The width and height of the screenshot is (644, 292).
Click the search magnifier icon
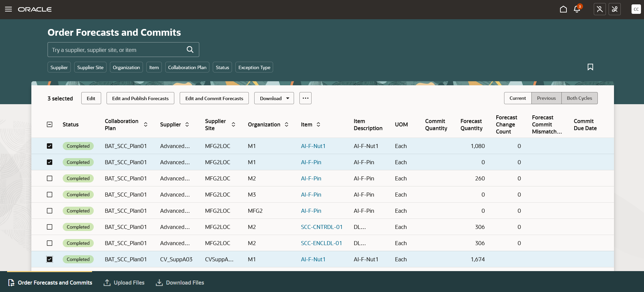[x=190, y=50]
